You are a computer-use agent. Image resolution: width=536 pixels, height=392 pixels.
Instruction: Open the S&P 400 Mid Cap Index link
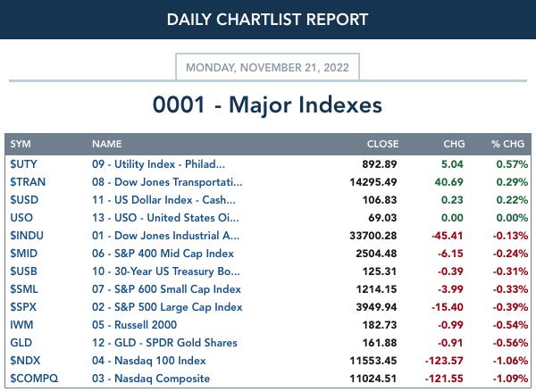coord(163,254)
